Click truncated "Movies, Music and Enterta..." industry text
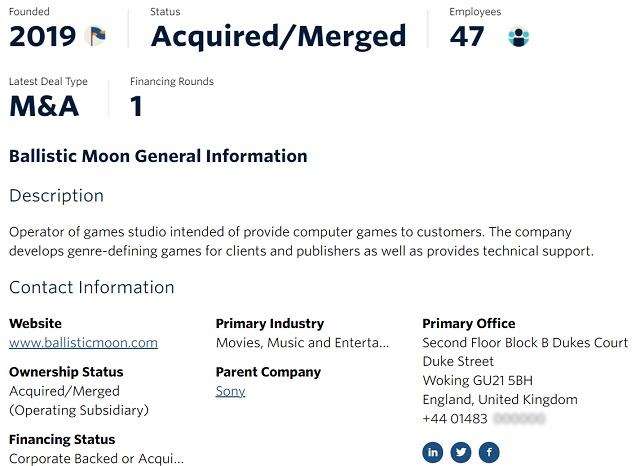This screenshot has height=466, width=640. tap(302, 343)
